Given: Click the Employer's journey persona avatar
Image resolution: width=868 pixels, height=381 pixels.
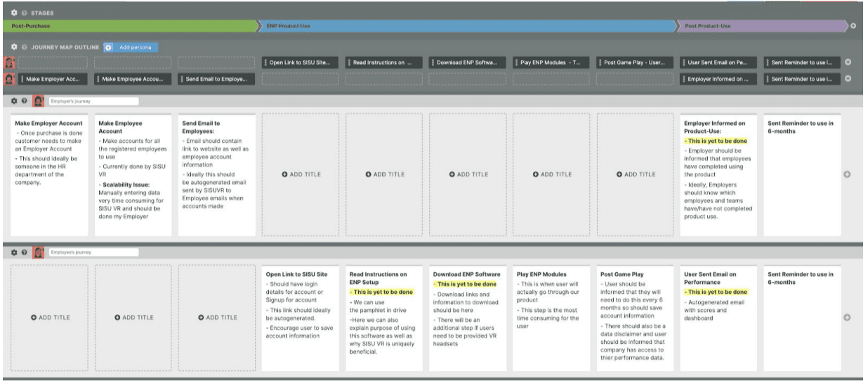Looking at the screenshot, I should point(38,101).
